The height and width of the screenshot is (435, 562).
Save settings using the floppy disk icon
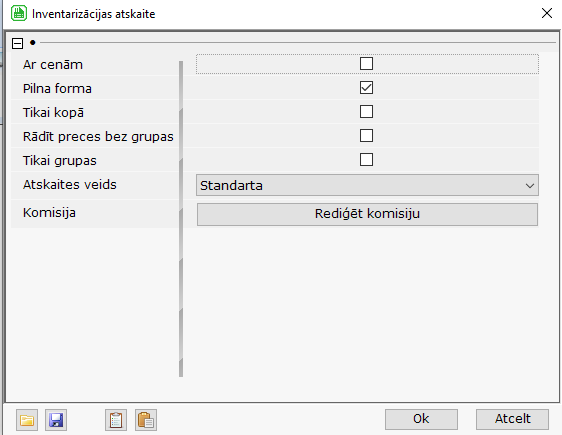point(56,420)
